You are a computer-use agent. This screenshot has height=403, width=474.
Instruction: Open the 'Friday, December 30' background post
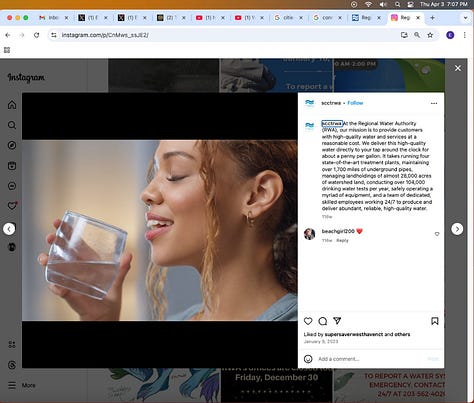tap(276, 384)
